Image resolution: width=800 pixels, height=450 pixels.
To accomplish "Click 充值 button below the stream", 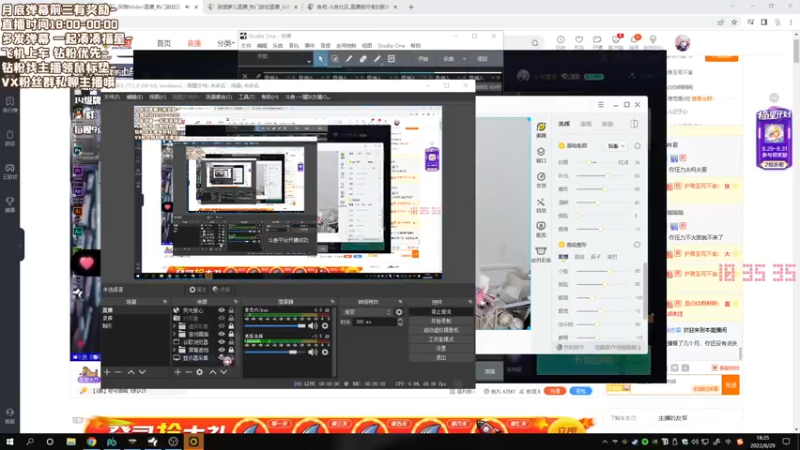I will (x=555, y=391).
